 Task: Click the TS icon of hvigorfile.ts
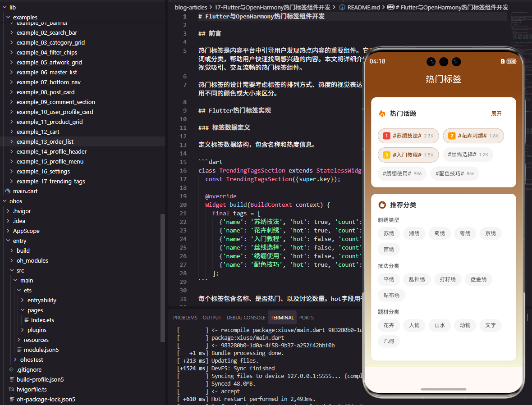coord(12,389)
